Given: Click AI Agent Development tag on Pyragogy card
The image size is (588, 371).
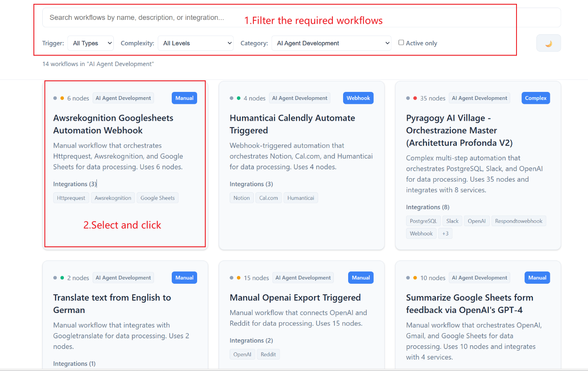Looking at the screenshot, I should (x=479, y=98).
